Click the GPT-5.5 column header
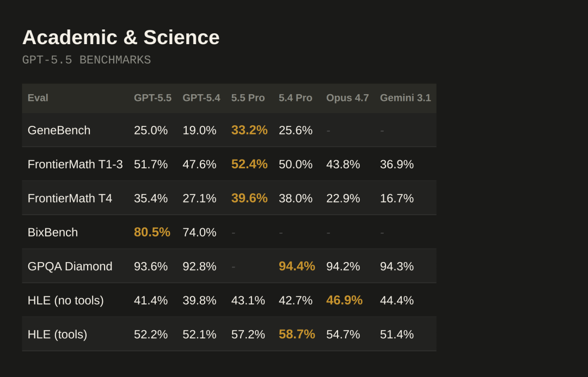588x377 pixels. 152,98
